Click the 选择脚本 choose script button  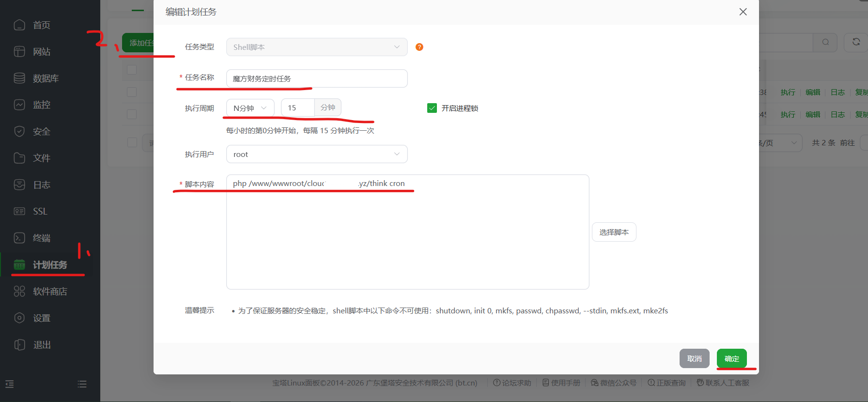614,232
